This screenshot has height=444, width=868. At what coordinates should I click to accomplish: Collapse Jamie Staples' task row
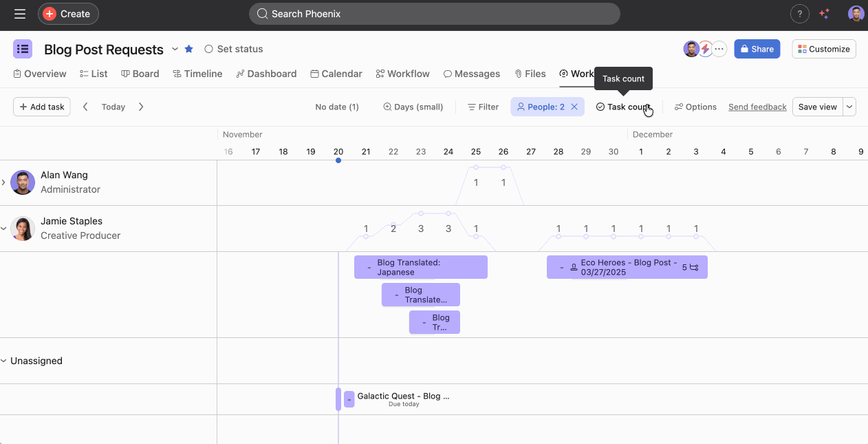click(3, 229)
